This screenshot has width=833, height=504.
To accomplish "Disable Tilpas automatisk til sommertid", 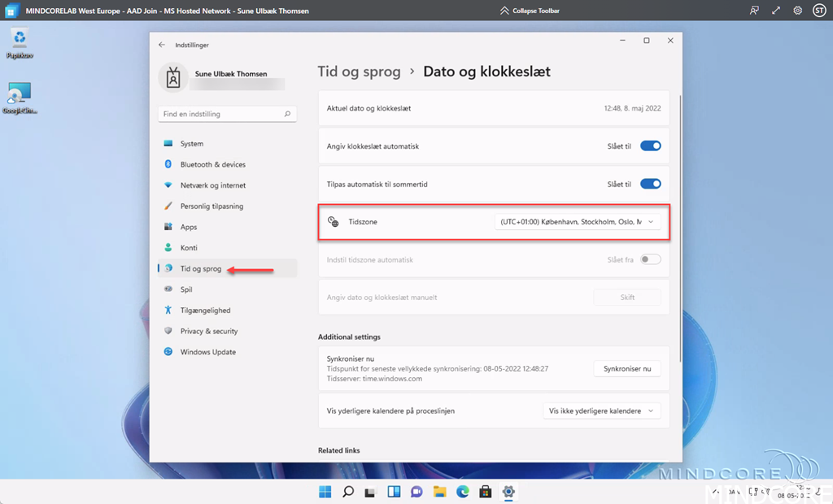I will (x=650, y=185).
